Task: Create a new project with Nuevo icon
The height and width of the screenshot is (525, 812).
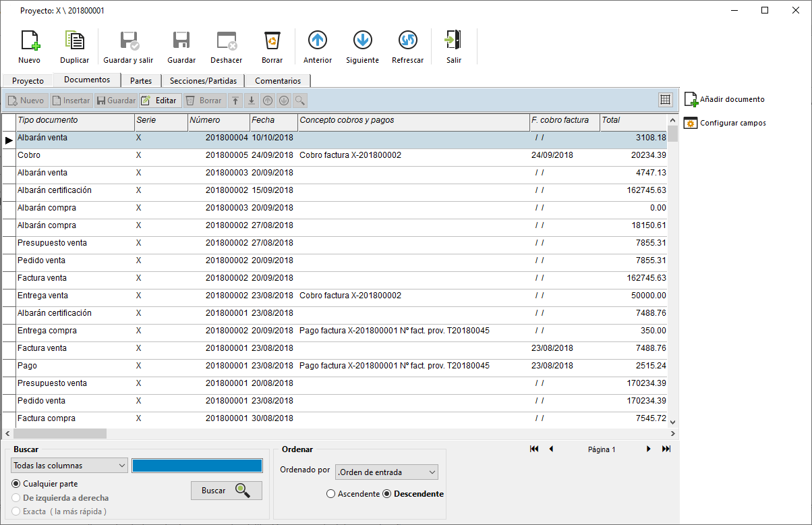Action: click(x=30, y=47)
